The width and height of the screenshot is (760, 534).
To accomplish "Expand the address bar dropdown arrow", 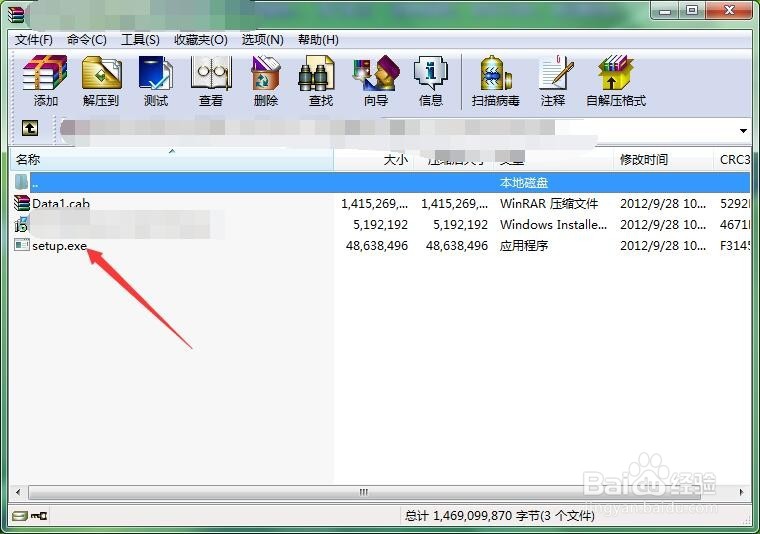I will coord(743,131).
